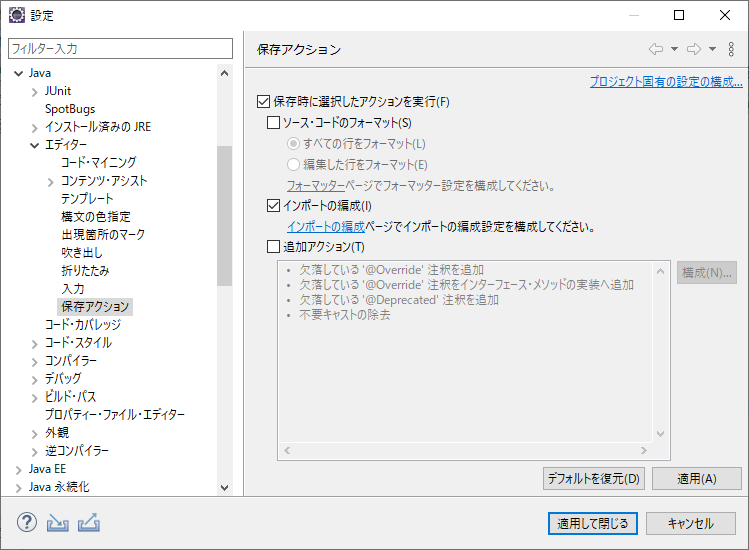
Task: Select 吹き出し tree item
Action: tap(82, 252)
